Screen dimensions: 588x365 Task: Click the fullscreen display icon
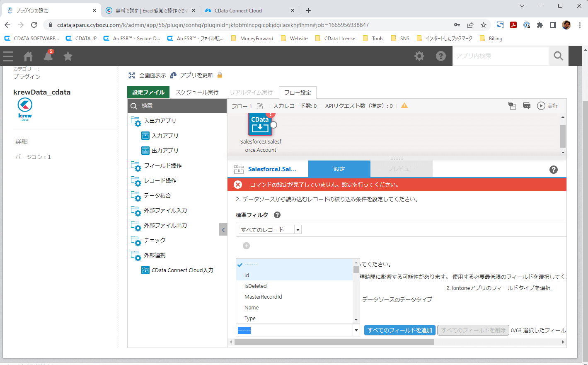132,75
